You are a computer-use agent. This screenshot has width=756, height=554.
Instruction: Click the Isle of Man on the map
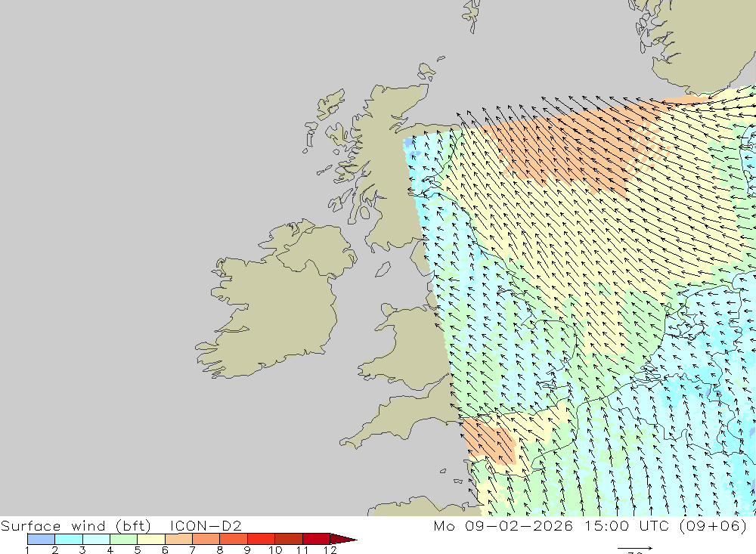[383, 270]
